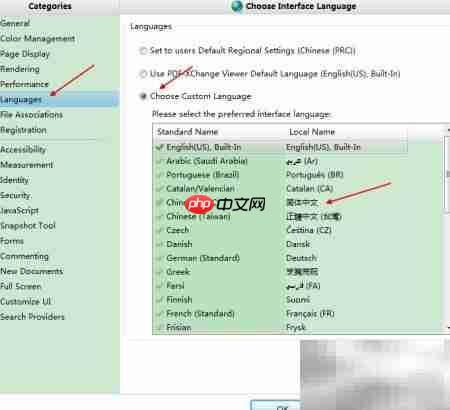
Task: Select Snapshot Tool category
Action: (28, 226)
